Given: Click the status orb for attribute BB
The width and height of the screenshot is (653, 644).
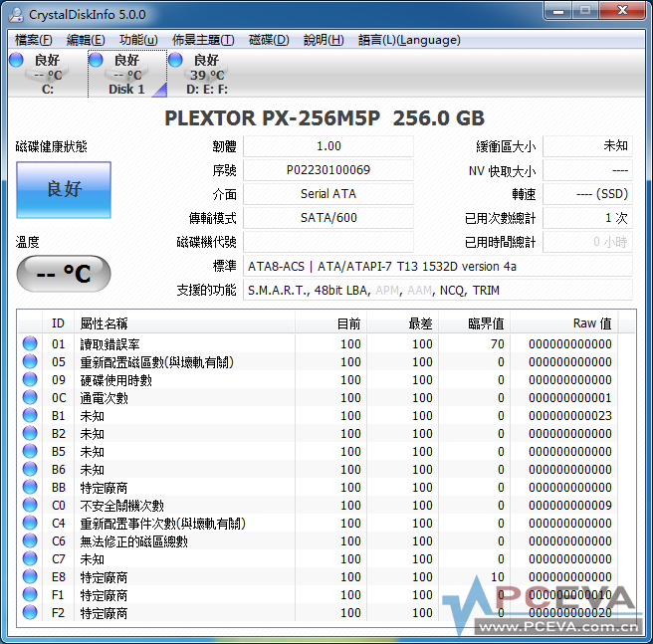Looking at the screenshot, I should pyautogui.click(x=30, y=487).
